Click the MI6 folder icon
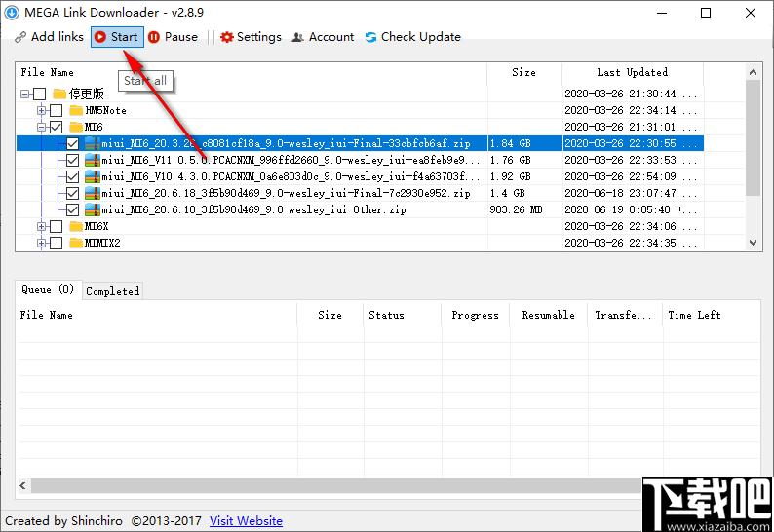 (x=76, y=127)
